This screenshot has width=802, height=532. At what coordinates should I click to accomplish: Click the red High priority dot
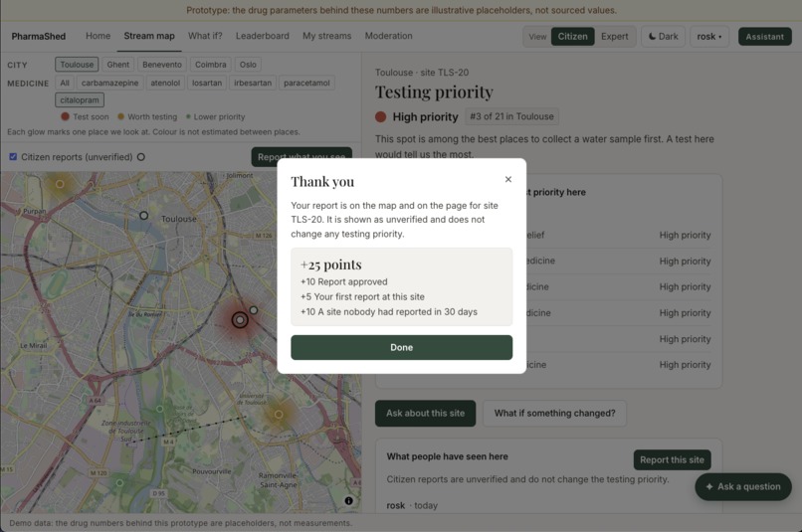[380, 117]
